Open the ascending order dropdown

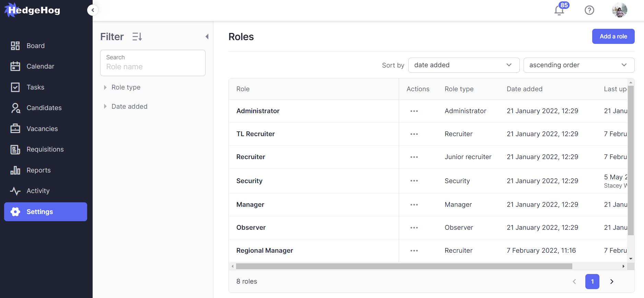(x=578, y=65)
